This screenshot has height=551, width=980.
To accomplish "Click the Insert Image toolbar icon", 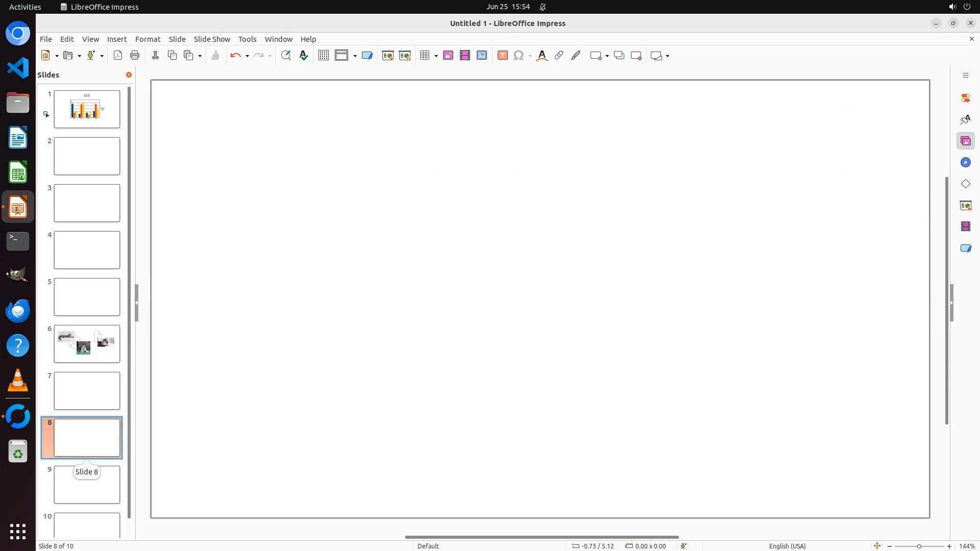I will 448,56.
